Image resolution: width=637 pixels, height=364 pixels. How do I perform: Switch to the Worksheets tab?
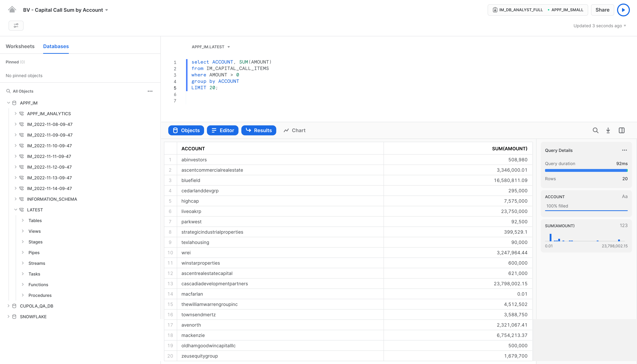[20, 46]
